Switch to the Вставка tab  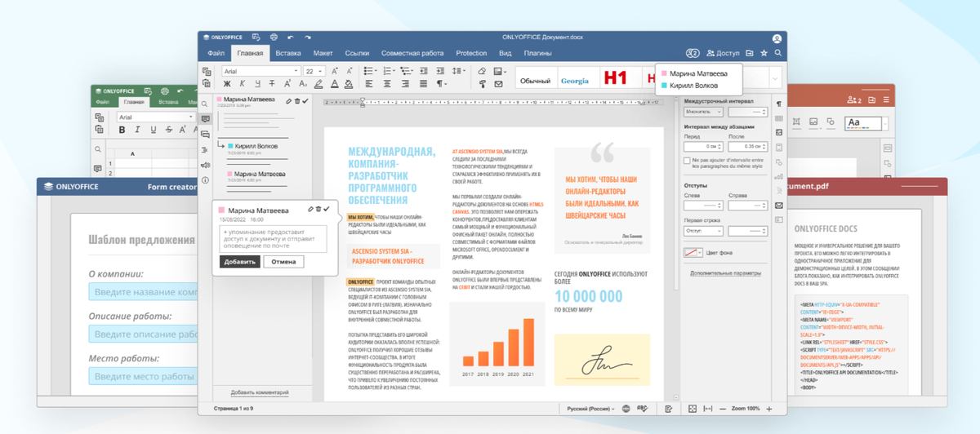[x=288, y=53]
